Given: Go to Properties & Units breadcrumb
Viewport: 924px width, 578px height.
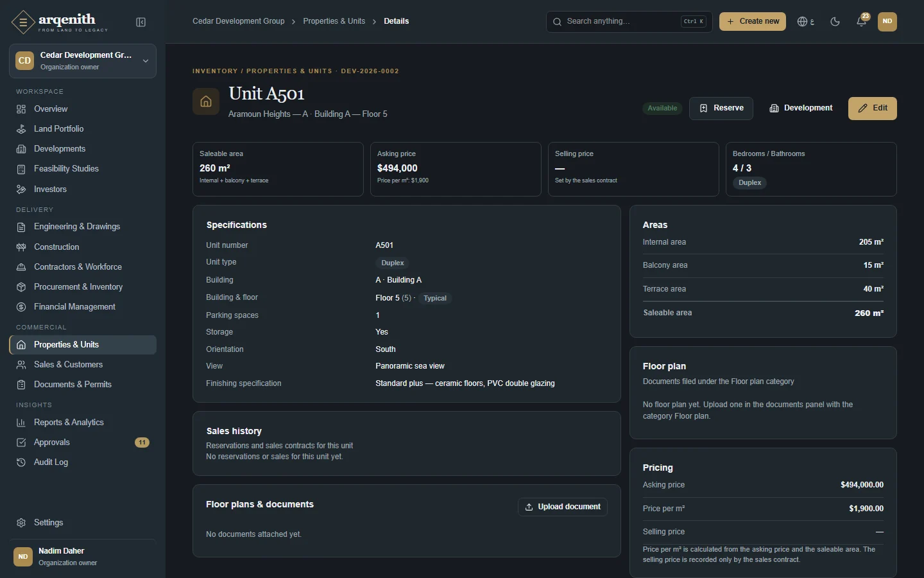Looking at the screenshot, I should (x=334, y=21).
